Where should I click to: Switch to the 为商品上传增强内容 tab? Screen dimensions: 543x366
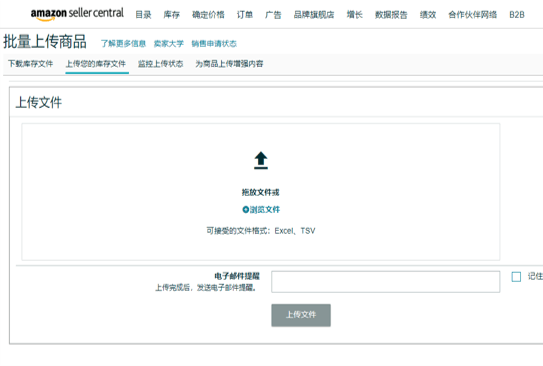click(x=229, y=64)
